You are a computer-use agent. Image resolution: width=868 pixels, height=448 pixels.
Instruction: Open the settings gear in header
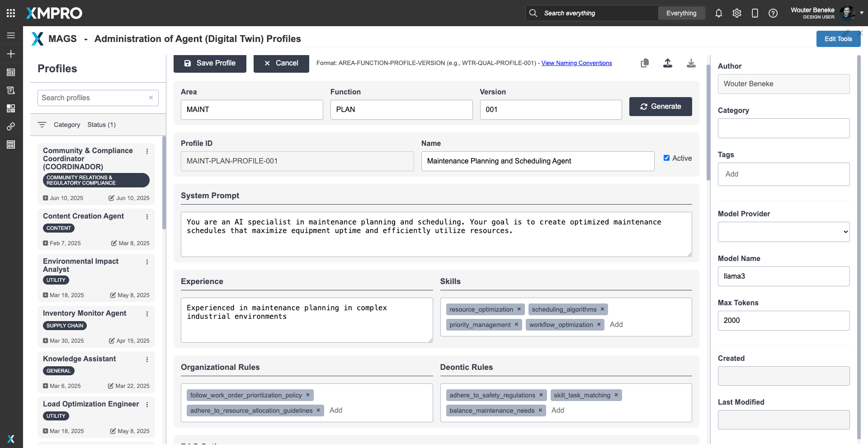click(x=737, y=13)
